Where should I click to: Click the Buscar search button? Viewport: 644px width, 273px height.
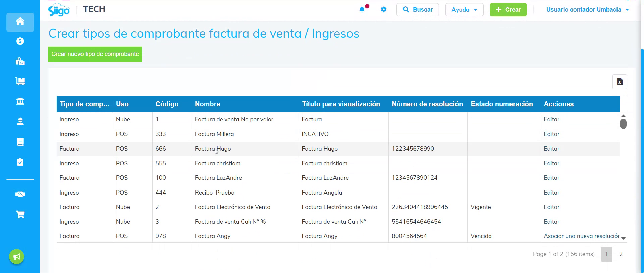tap(418, 10)
